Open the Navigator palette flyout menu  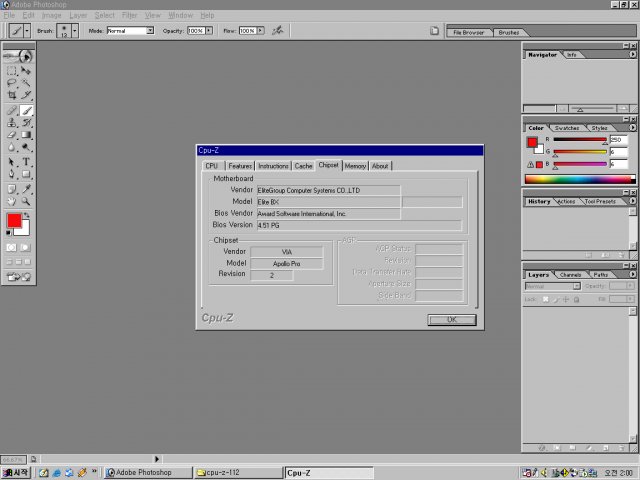coord(633,54)
